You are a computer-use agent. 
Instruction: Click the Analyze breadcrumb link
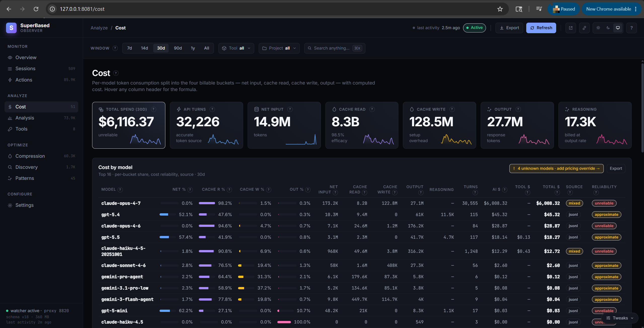click(99, 28)
